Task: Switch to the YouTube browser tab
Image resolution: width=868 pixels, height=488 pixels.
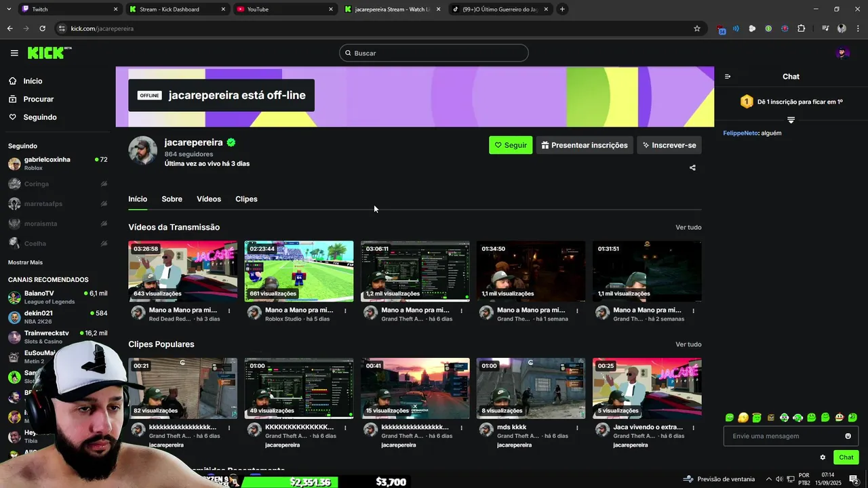Action: point(285,9)
